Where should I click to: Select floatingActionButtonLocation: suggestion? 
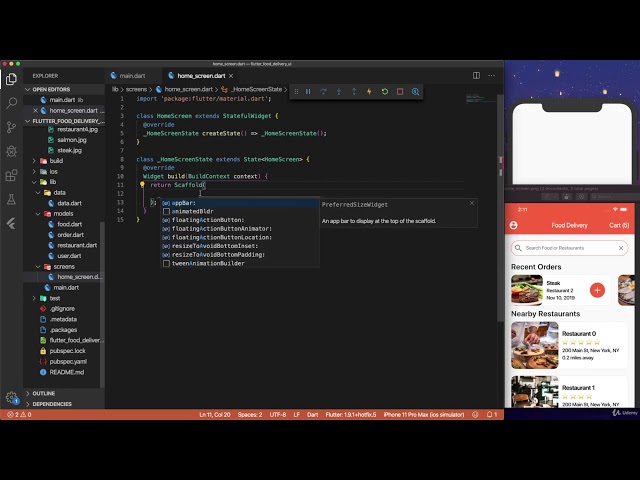click(240, 238)
